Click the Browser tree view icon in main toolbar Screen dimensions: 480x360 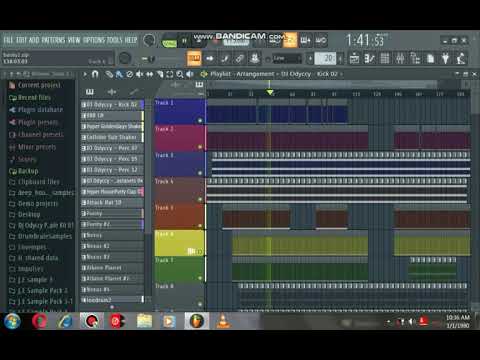pos(415,59)
